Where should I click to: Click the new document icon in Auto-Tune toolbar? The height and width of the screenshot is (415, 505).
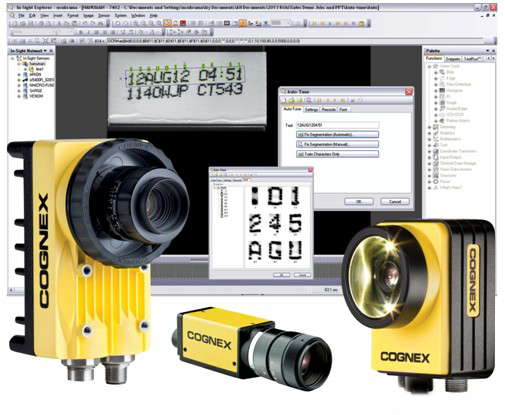pyautogui.click(x=284, y=100)
